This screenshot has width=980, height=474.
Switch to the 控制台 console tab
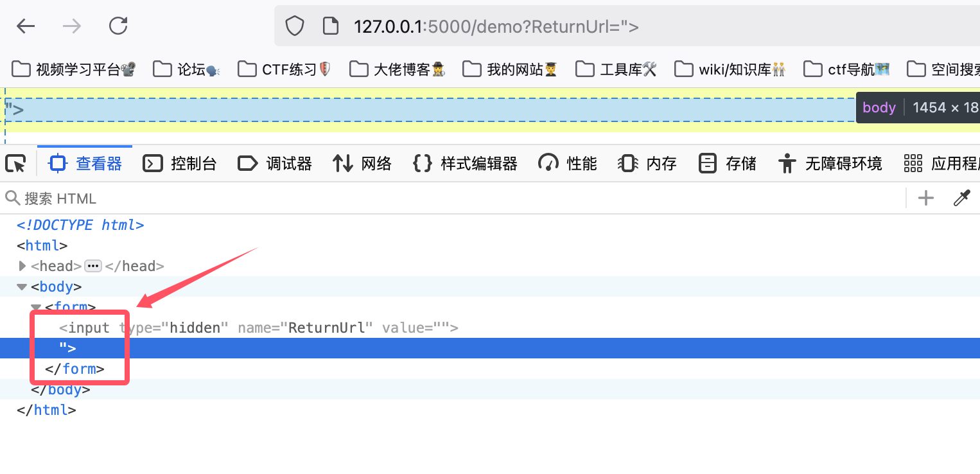180,164
